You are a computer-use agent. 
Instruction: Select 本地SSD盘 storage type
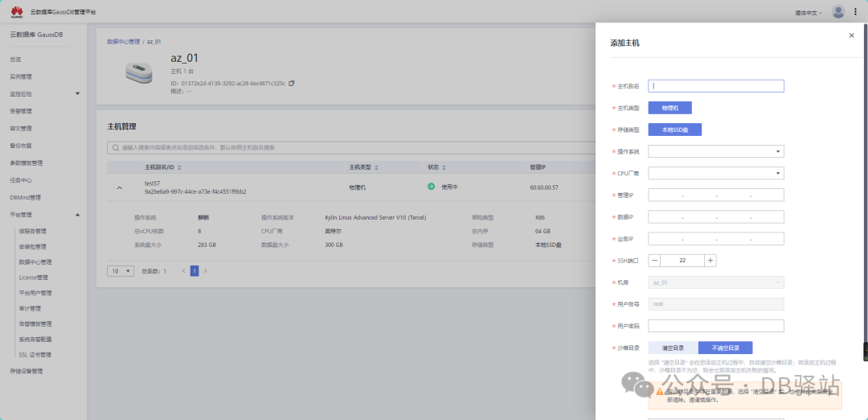pyautogui.click(x=675, y=130)
